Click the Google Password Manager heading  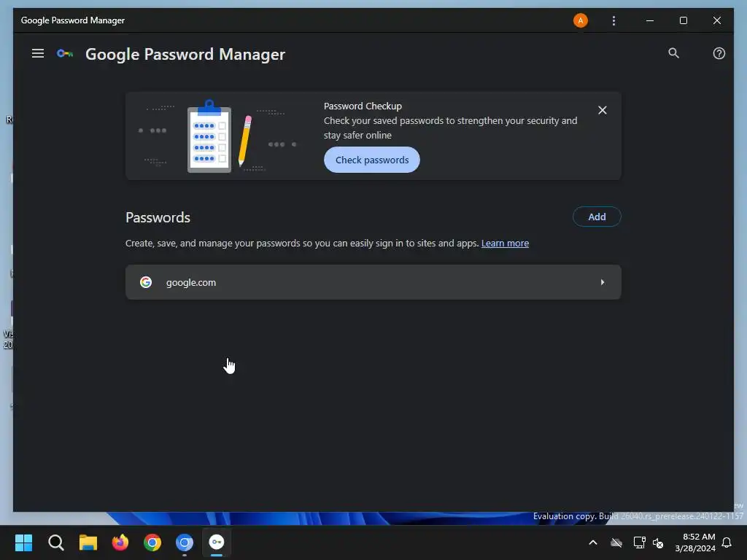185,54
